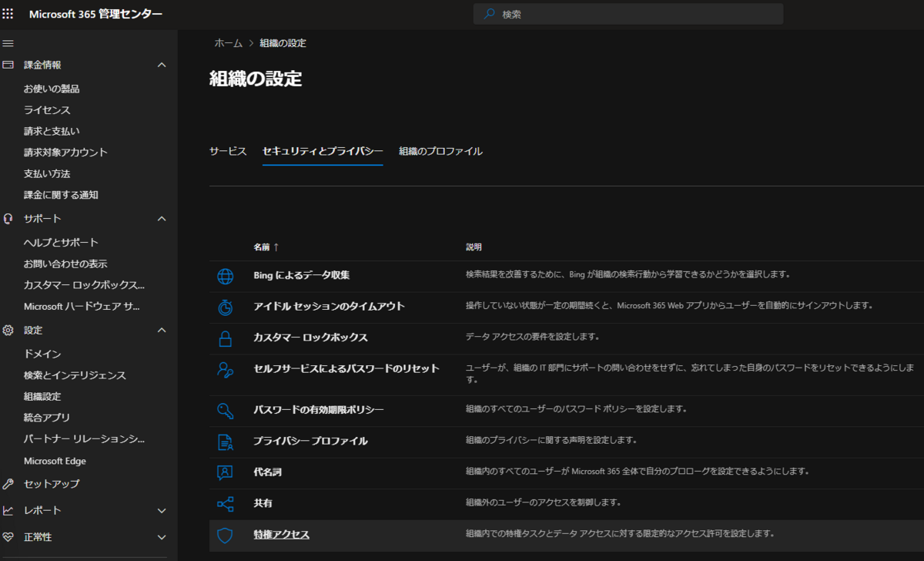Open 請求対象アカウント in sidebar
This screenshot has height=561, width=924.
tap(65, 153)
